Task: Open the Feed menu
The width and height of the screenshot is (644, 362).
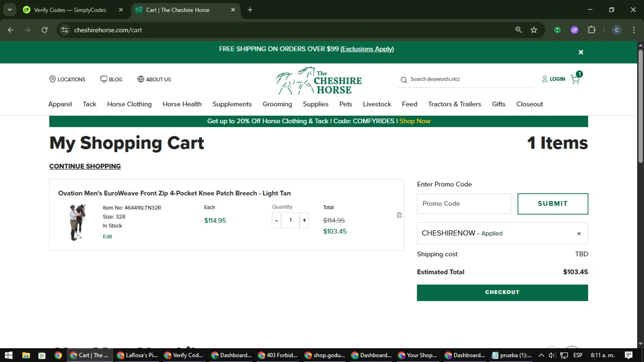Action: (x=410, y=104)
